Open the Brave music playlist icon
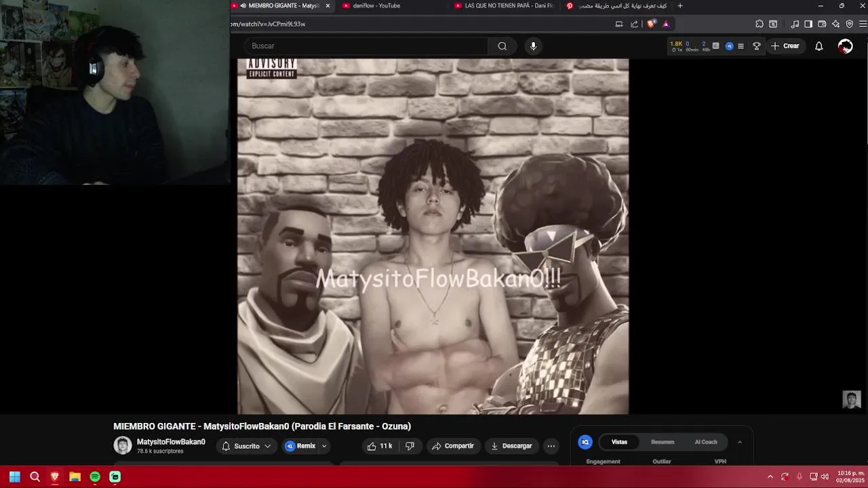The width and height of the screenshot is (868, 488). 795,24
